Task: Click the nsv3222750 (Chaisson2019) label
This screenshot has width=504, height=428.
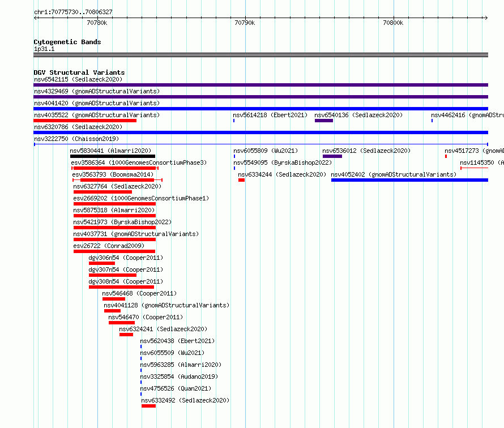Action: (x=76, y=139)
